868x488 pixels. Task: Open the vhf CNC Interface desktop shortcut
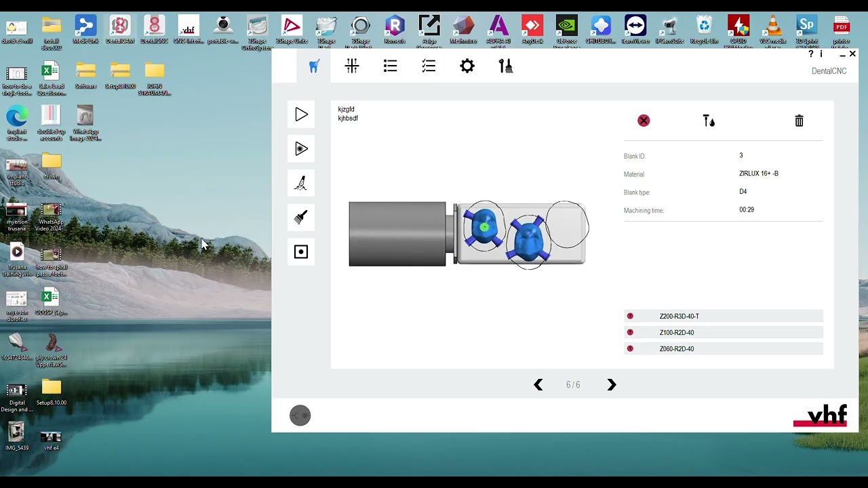tap(189, 30)
